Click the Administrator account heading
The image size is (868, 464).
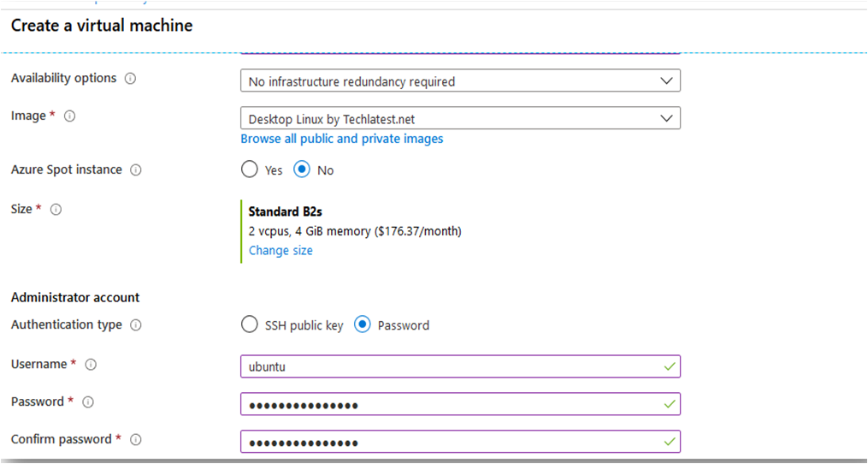coord(75,297)
